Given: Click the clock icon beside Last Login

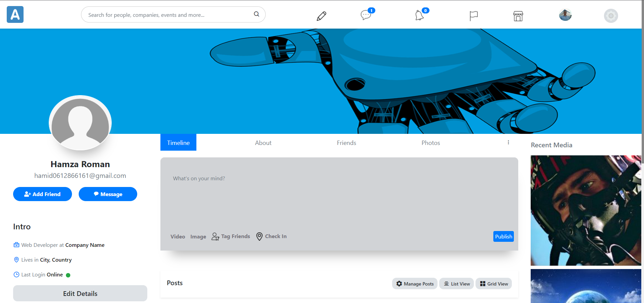Looking at the screenshot, I should pos(16,274).
